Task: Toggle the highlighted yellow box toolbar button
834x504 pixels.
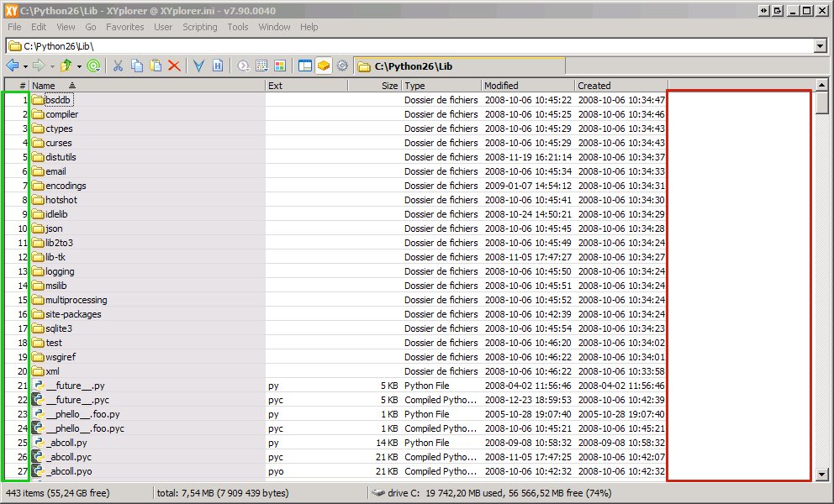Action: pos(324,66)
